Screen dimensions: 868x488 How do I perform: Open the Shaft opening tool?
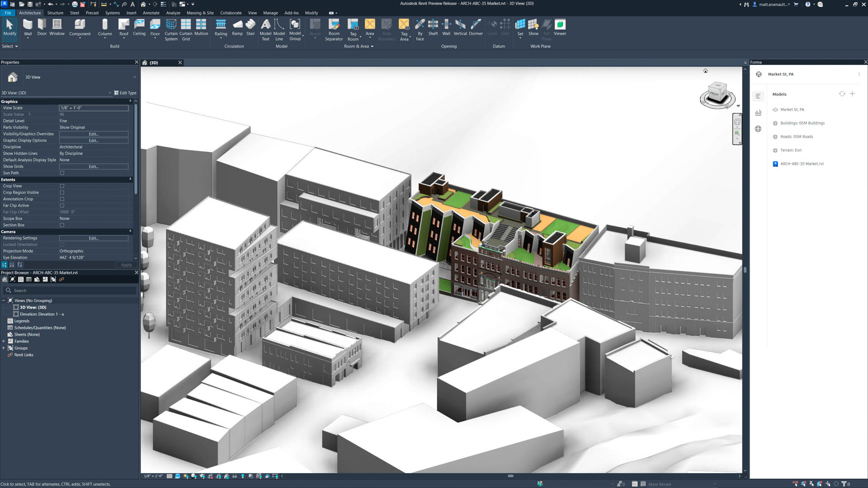pos(433,27)
